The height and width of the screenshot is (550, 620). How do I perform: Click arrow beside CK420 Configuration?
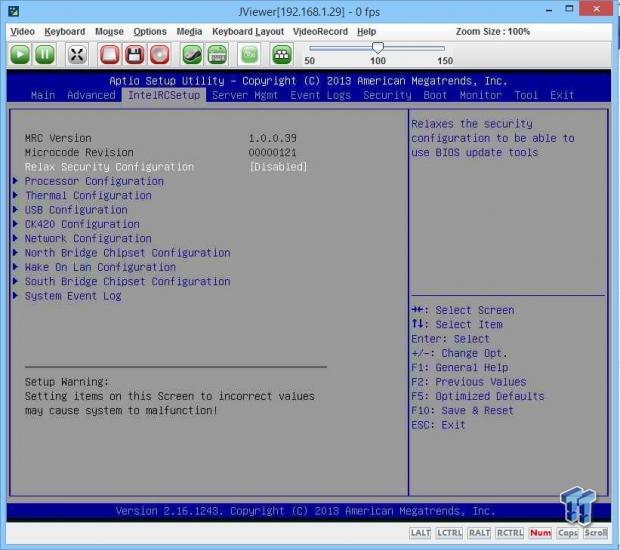coord(15,224)
